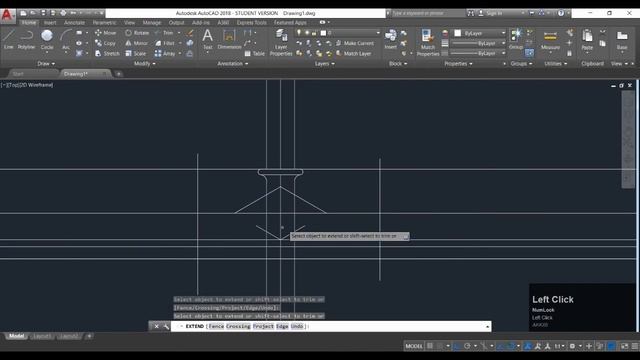640x360 pixels.
Task: Choose the Stretch command
Action: coord(107,53)
